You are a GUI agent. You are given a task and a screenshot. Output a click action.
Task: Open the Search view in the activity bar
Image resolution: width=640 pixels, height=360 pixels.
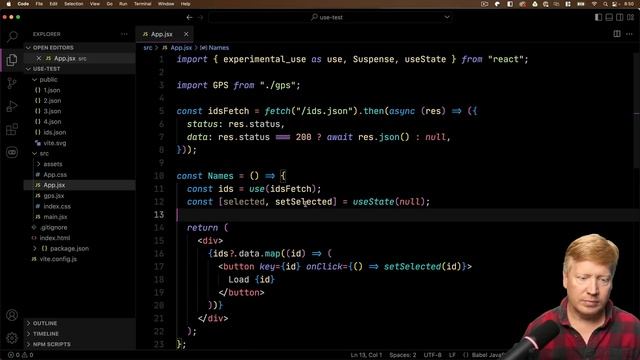pos(12,37)
